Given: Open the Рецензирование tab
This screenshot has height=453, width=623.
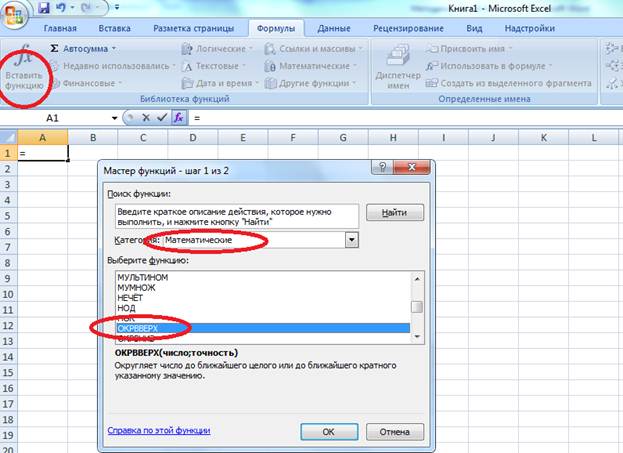Looking at the screenshot, I should tap(408, 28).
